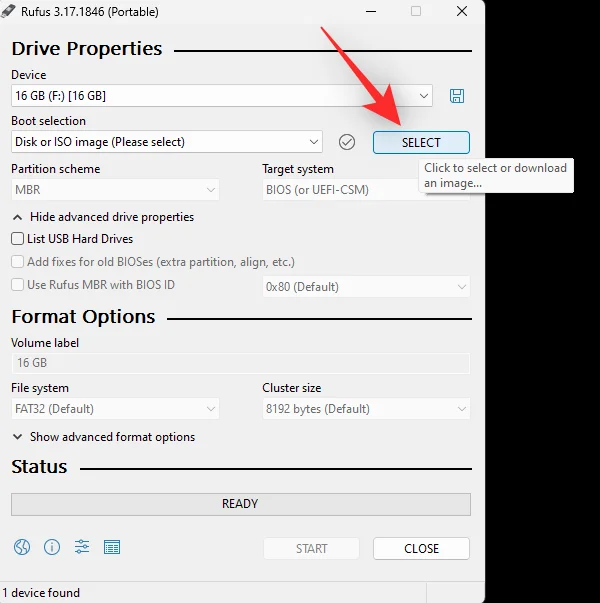The image size is (600, 603).
Task: Click the SELECT button
Action: coord(421,142)
